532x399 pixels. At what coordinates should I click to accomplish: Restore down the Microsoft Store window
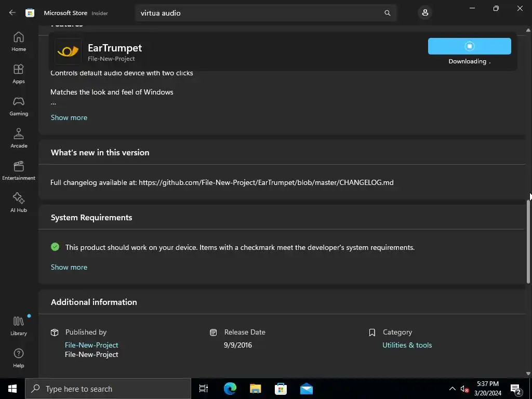coord(496,8)
